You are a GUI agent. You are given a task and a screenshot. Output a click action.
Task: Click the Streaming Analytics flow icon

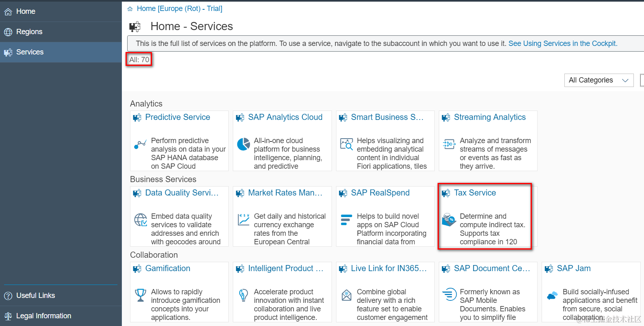tap(449, 144)
